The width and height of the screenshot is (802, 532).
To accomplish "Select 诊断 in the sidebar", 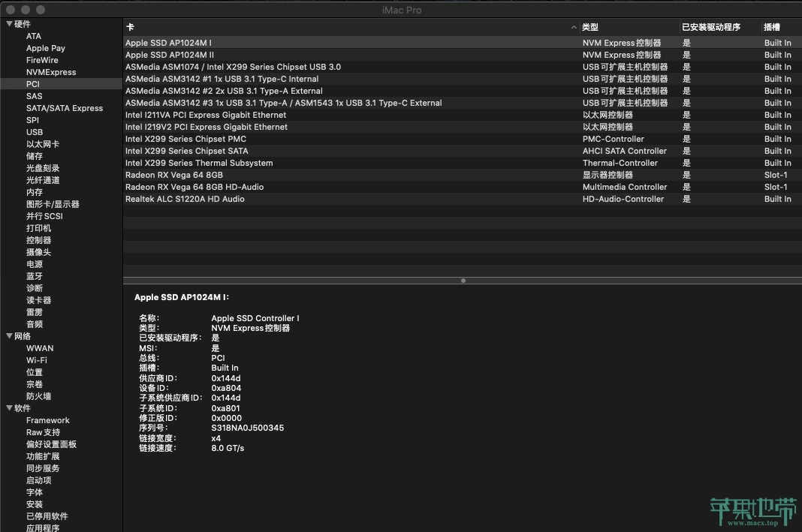I will click(35, 288).
